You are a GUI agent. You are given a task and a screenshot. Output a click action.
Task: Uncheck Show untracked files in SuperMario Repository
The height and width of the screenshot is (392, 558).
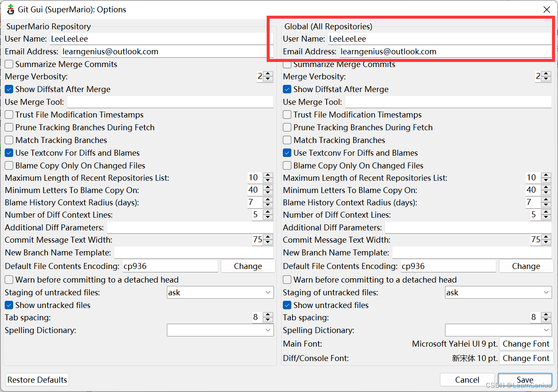pyautogui.click(x=9, y=305)
